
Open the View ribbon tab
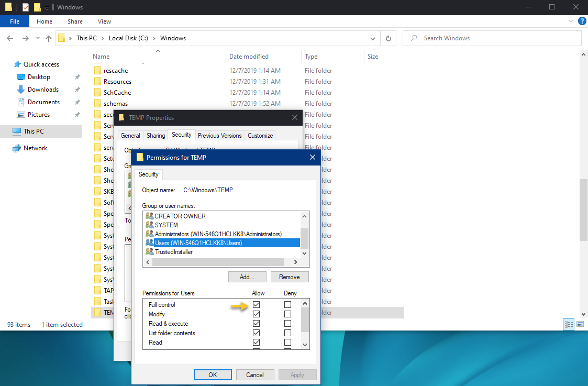(x=104, y=21)
